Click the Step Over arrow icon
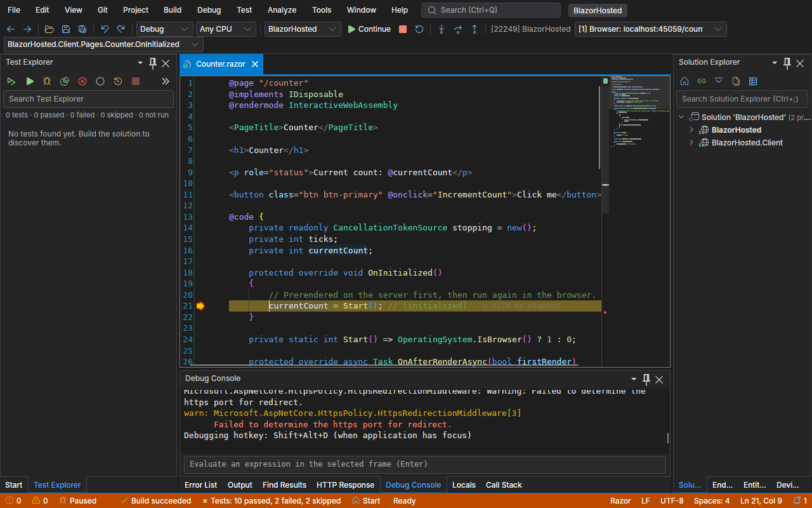The height and width of the screenshot is (508, 812). coord(458,29)
